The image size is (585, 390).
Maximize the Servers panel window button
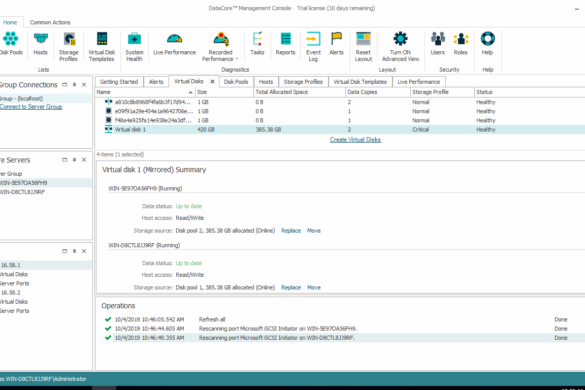[x=65, y=160]
